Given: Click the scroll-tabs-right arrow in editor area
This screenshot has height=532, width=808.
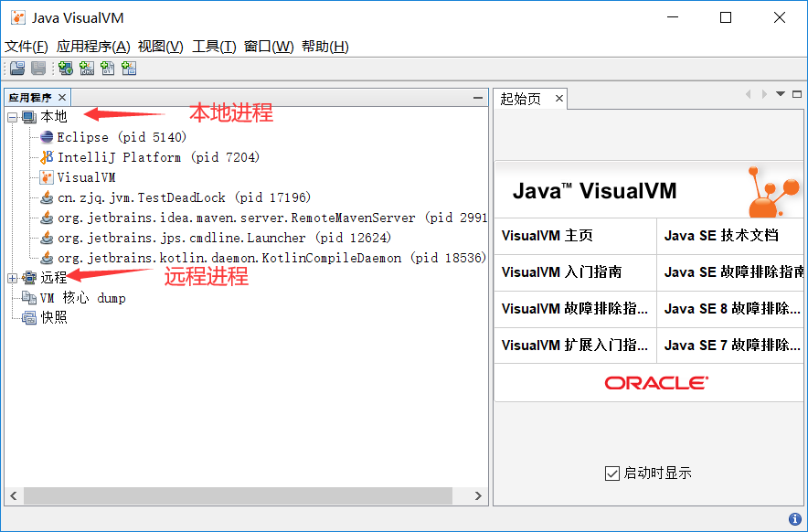Looking at the screenshot, I should tap(764, 94).
